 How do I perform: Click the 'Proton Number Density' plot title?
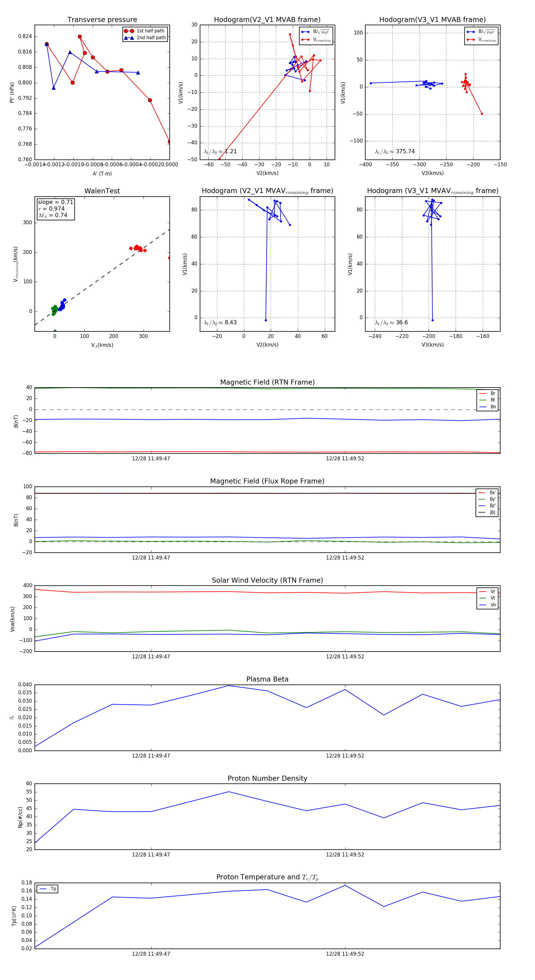(x=267, y=778)
